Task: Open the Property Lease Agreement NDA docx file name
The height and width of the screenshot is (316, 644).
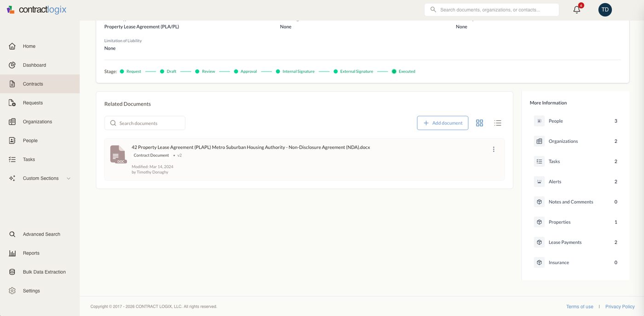Action: tap(251, 147)
